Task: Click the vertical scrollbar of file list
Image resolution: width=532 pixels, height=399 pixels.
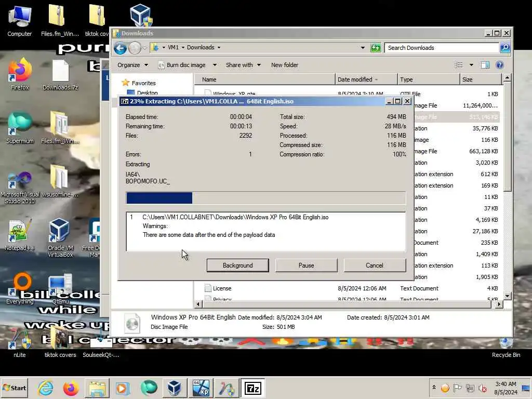Action: (x=507, y=187)
